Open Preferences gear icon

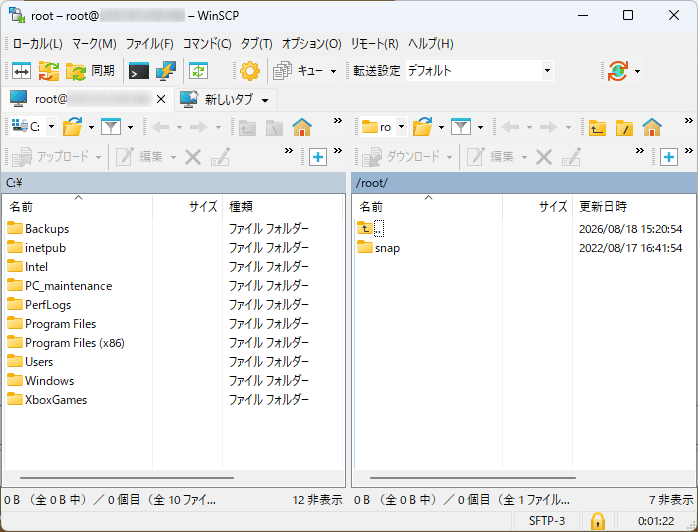pyautogui.click(x=250, y=71)
